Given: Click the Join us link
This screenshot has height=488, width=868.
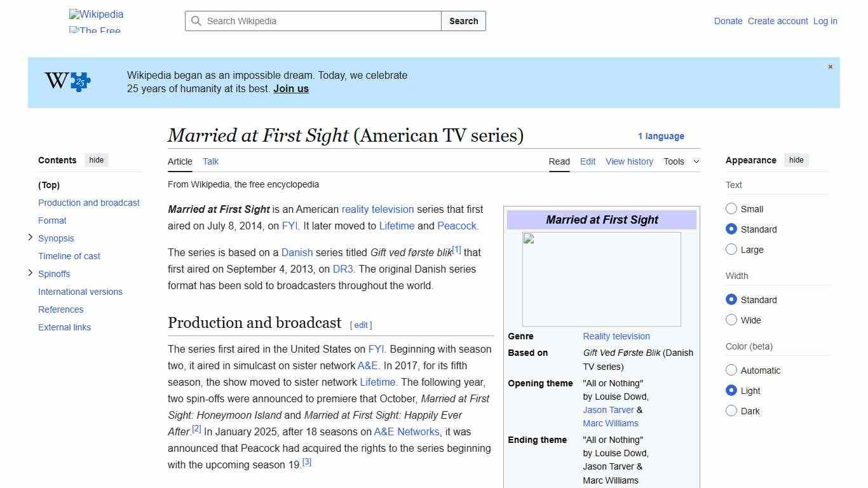Looking at the screenshot, I should pyautogui.click(x=290, y=88).
